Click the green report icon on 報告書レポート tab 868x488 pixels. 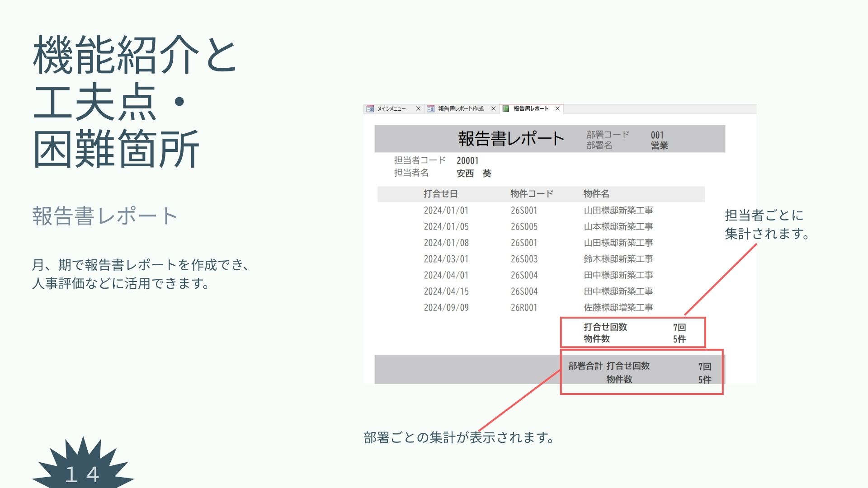(x=506, y=109)
